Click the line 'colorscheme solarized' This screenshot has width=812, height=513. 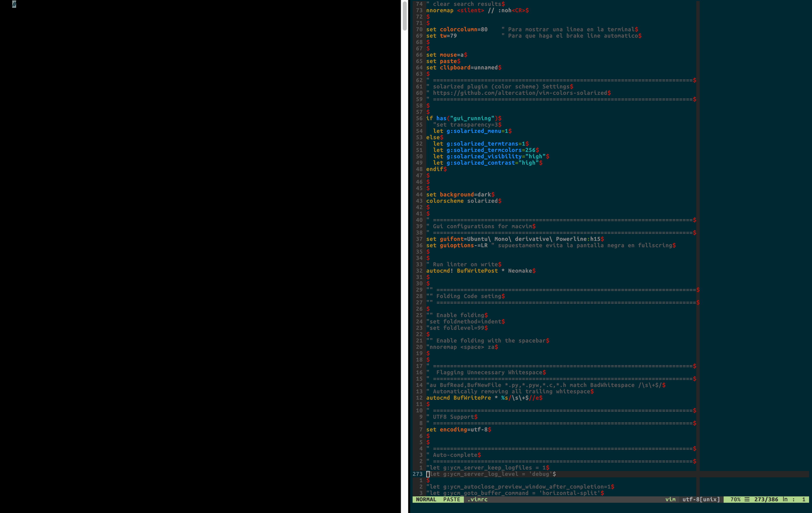pos(464,201)
